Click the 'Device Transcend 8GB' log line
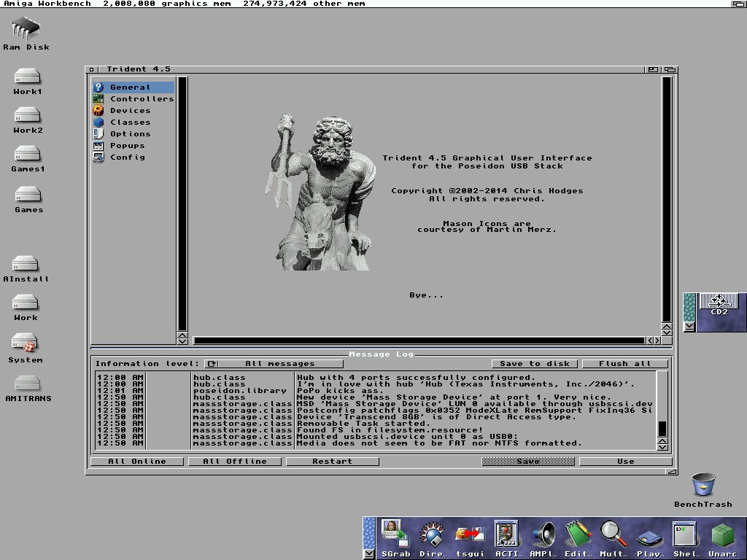 436,416
